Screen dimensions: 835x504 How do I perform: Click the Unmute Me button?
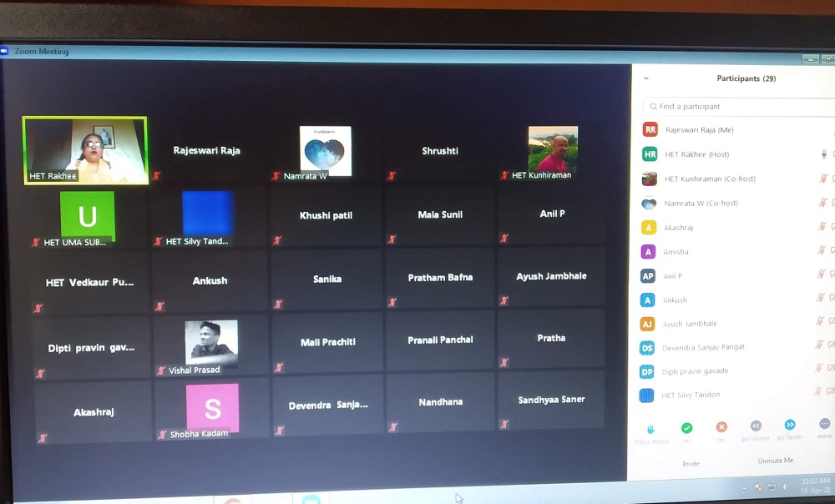point(775,461)
